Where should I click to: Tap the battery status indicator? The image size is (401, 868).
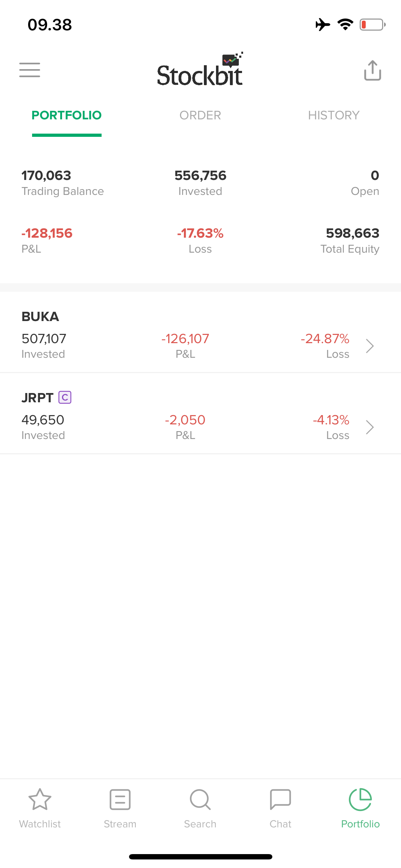pyautogui.click(x=372, y=25)
